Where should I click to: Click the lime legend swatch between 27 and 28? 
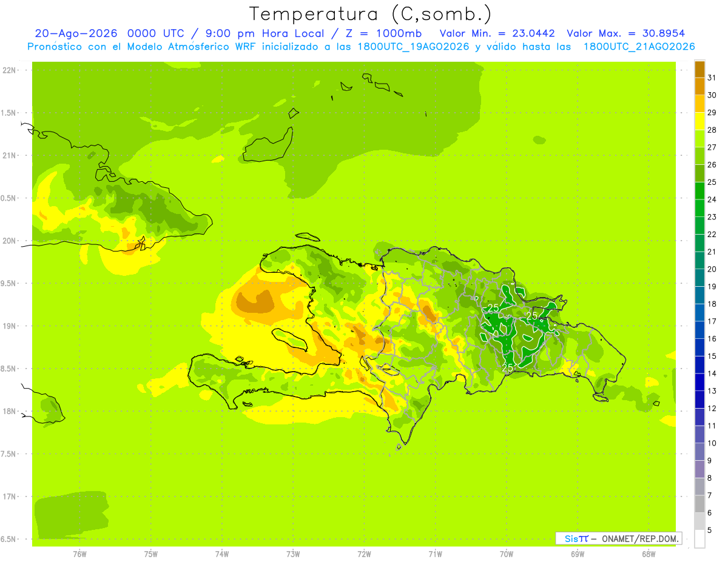pyautogui.click(x=699, y=139)
